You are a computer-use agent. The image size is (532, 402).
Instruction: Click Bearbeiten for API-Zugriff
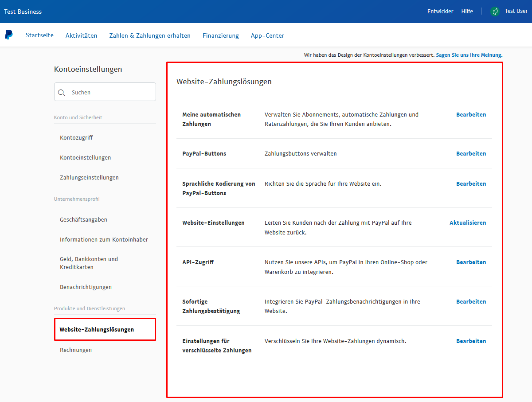point(471,262)
